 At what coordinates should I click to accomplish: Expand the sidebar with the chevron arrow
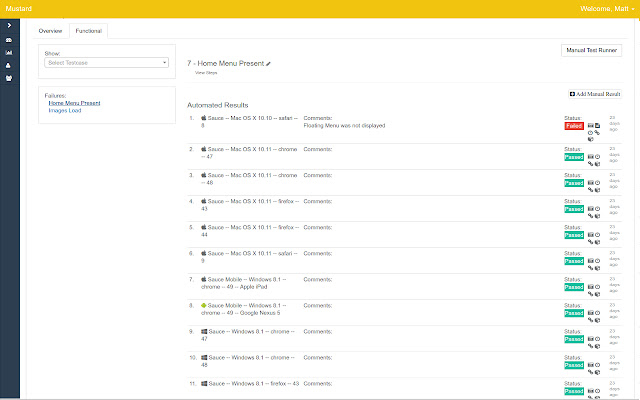click(x=9, y=26)
